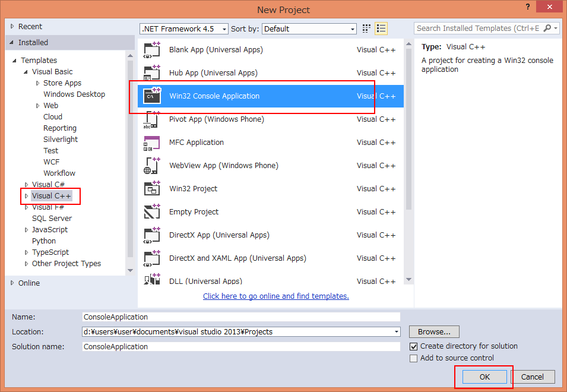Expand the Online section
The width and height of the screenshot is (567, 392).
(x=12, y=283)
